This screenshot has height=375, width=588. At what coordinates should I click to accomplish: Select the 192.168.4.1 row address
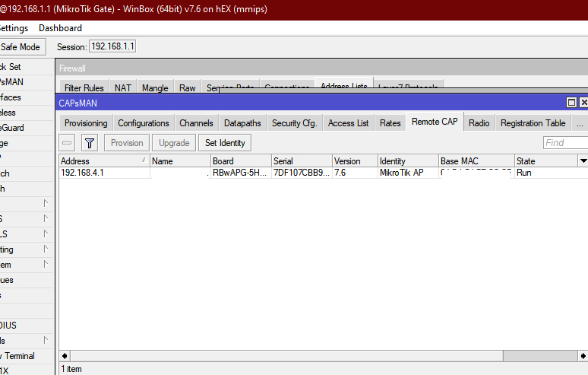pos(82,173)
